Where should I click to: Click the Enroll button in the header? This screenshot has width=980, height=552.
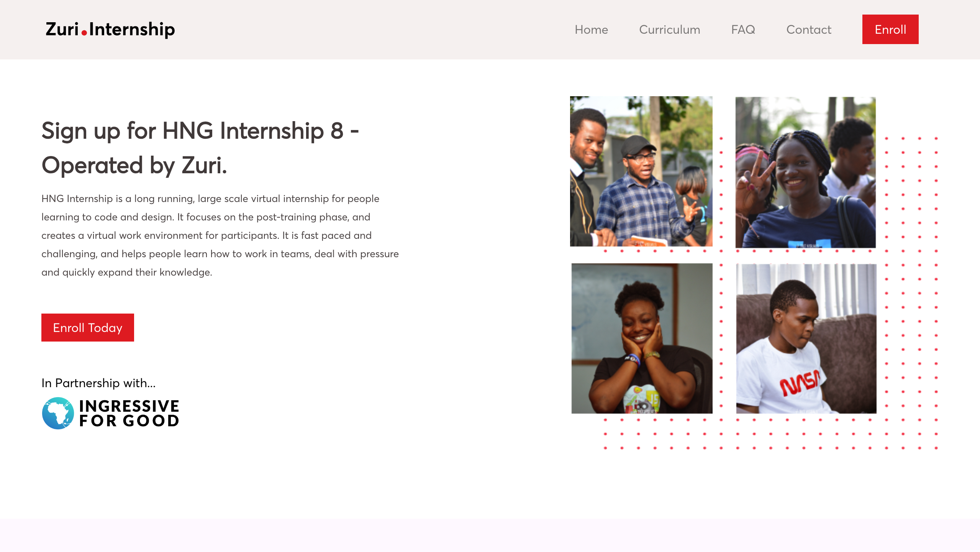890,29
